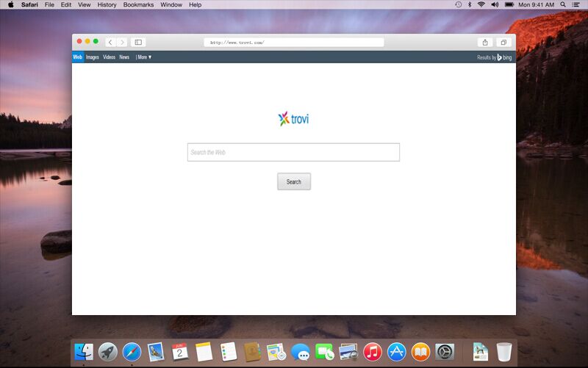
Task: Open Maps from the Dock
Action: (x=276, y=352)
